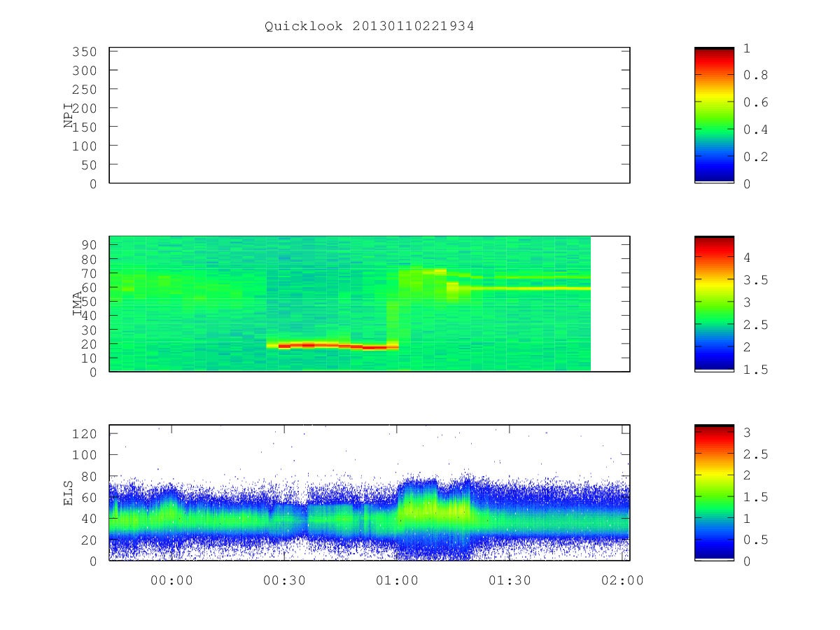Select the 150 tick on NPI axis
Viewport: 840px width, 630px height.
coord(84,127)
